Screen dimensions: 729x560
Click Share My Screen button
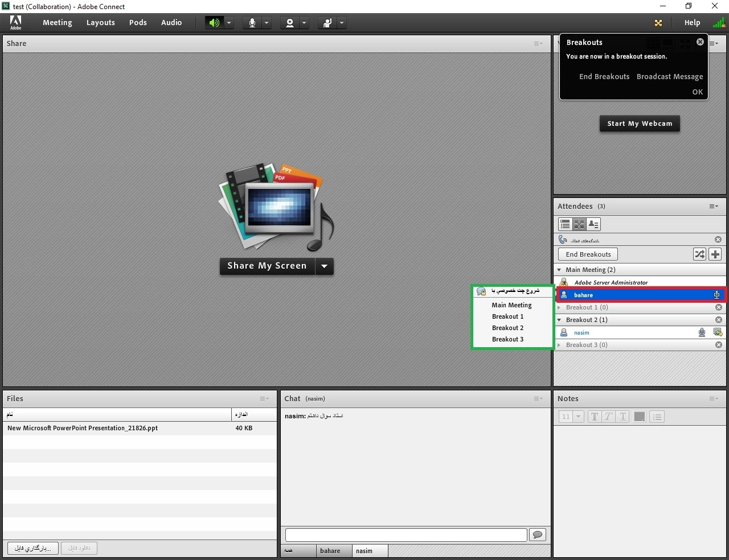pyautogui.click(x=267, y=266)
